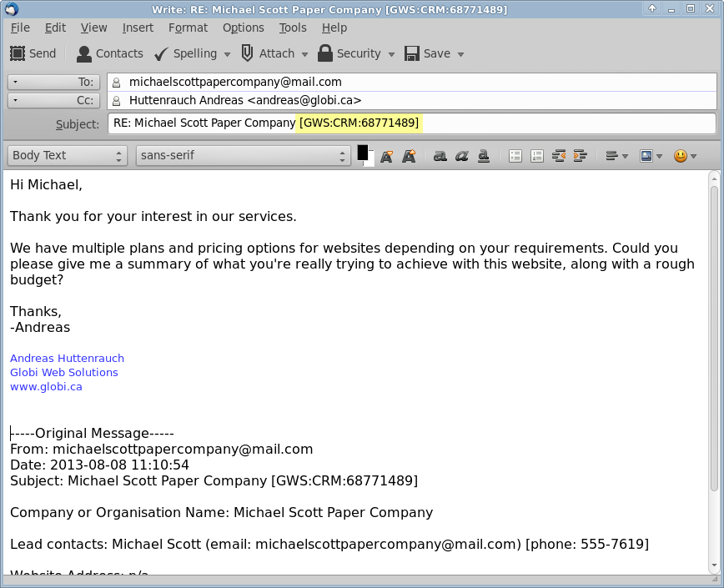Toggle bulleted list
The width and height of the screenshot is (724, 588).
[515, 157]
